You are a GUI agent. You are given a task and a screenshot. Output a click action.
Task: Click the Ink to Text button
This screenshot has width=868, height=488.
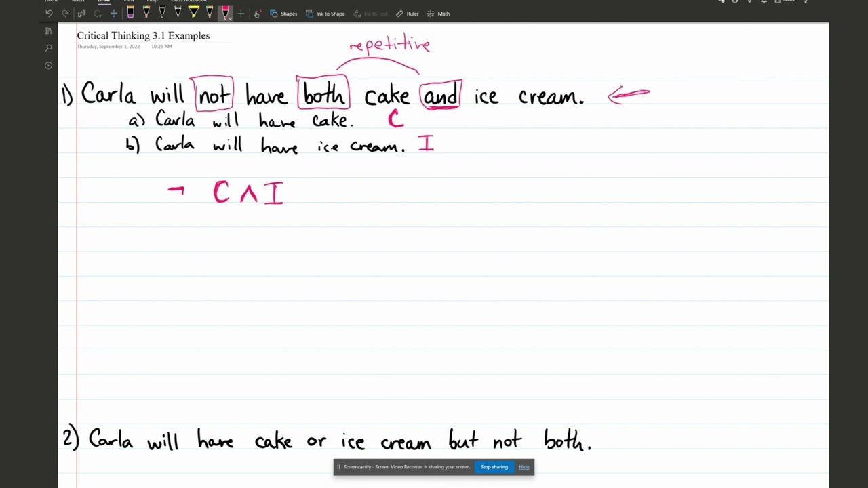click(371, 14)
